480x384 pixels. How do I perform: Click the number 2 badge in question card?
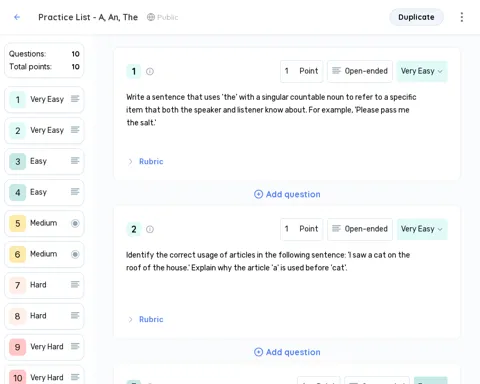pyautogui.click(x=134, y=229)
